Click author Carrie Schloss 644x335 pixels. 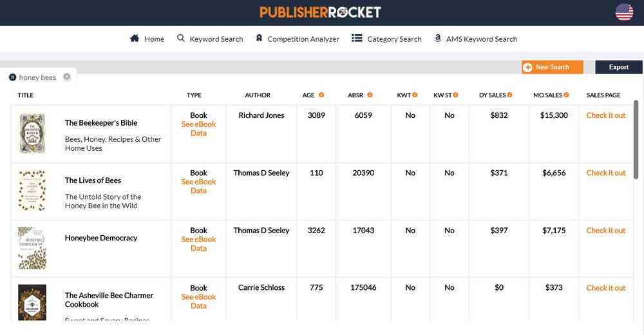tap(261, 288)
